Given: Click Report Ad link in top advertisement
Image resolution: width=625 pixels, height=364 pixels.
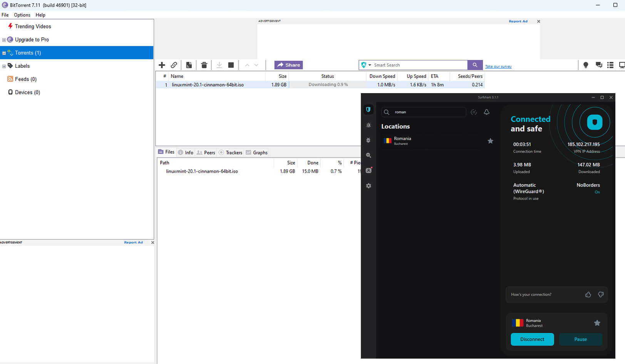Looking at the screenshot, I should click(x=518, y=22).
